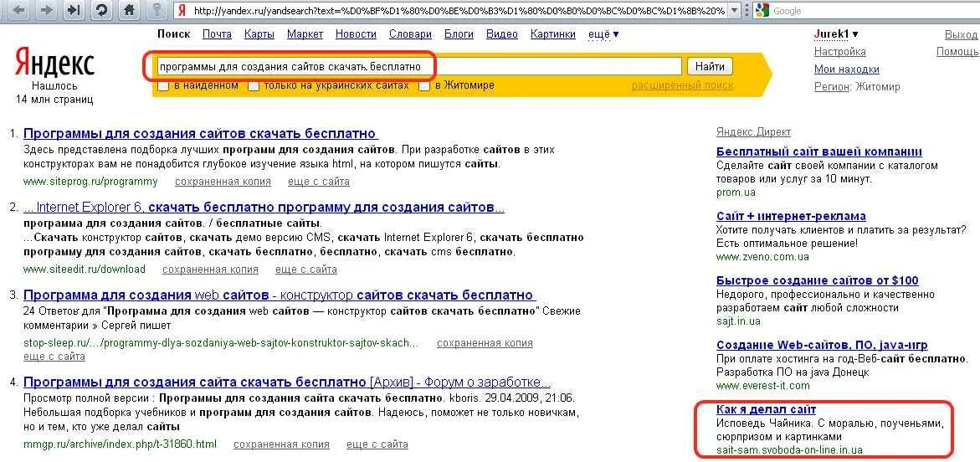Open the Яндекс.Директ heading link

[753, 132]
